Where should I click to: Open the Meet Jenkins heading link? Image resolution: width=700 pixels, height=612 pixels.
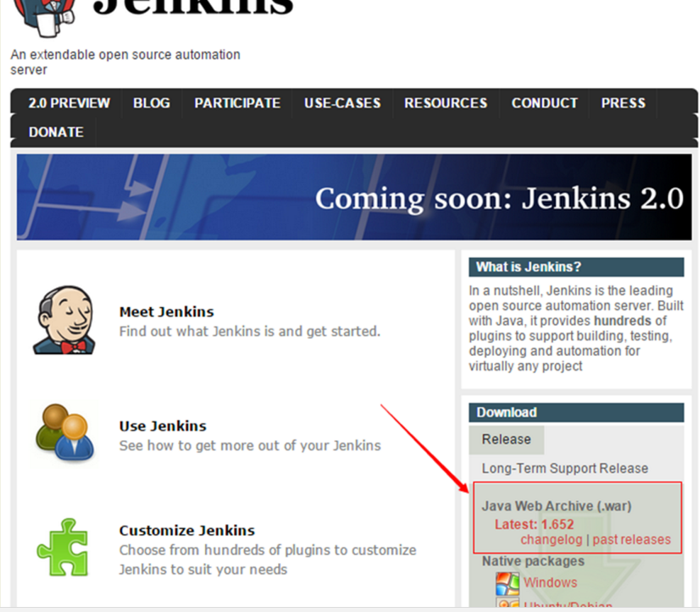click(167, 311)
